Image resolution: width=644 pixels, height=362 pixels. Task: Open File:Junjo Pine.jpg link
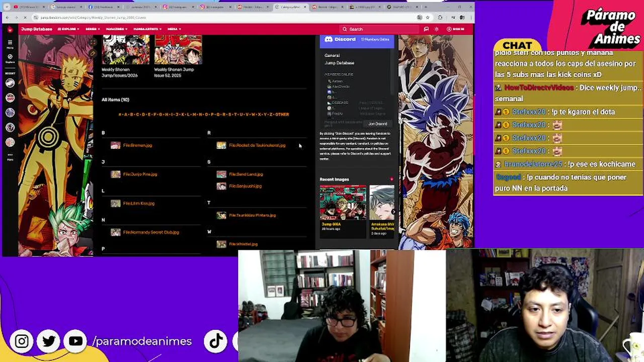tap(140, 174)
